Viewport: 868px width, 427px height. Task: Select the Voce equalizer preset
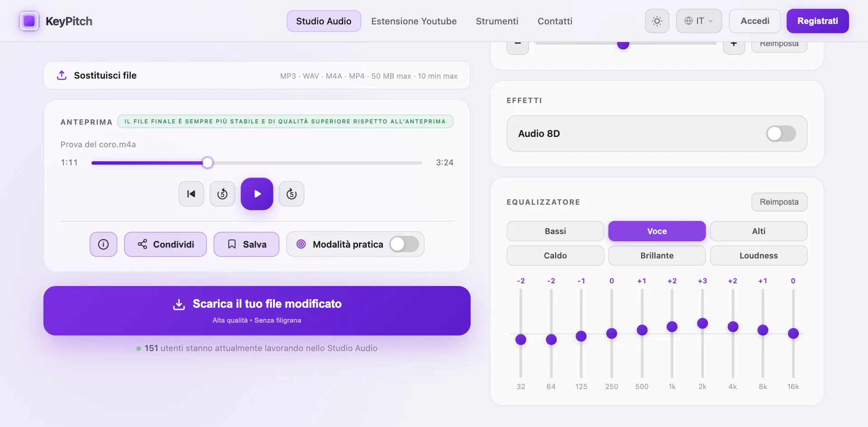[657, 231]
